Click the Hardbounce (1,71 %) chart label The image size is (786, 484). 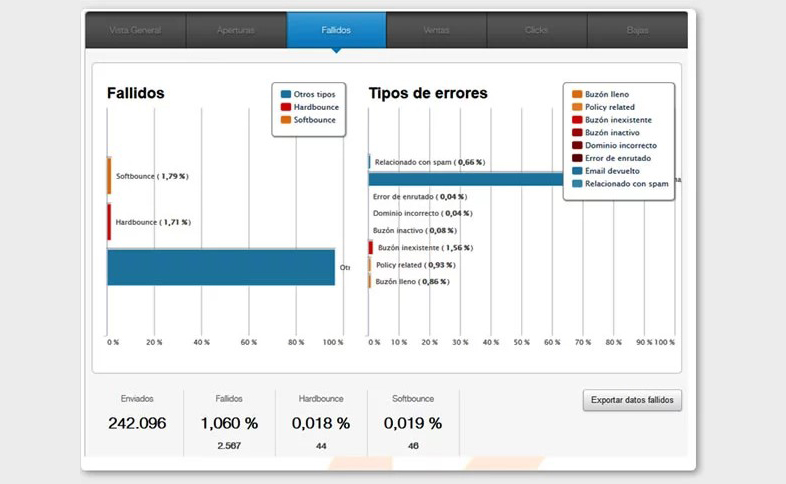[153, 222]
